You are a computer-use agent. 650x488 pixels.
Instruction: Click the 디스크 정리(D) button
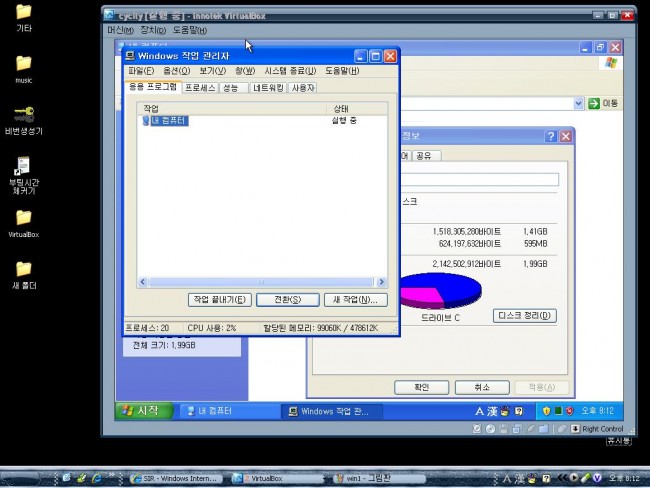click(524, 316)
